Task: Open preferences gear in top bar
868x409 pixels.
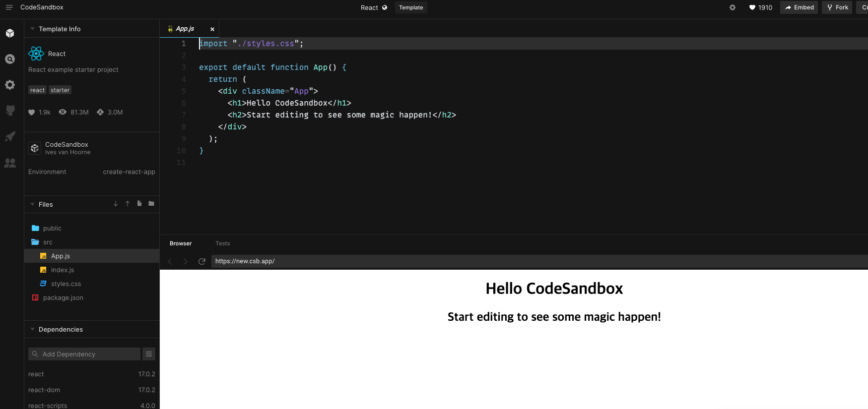Action: pyautogui.click(x=733, y=7)
